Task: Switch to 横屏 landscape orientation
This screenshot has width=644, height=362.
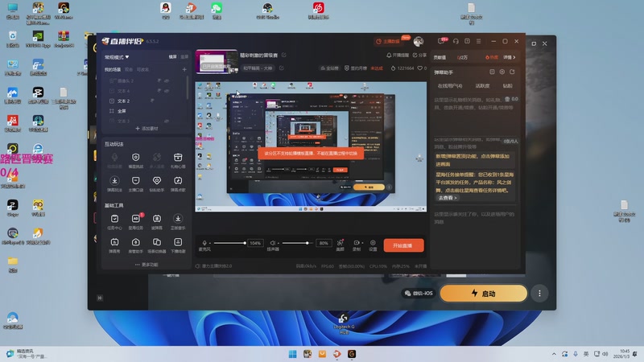Action: point(173,57)
